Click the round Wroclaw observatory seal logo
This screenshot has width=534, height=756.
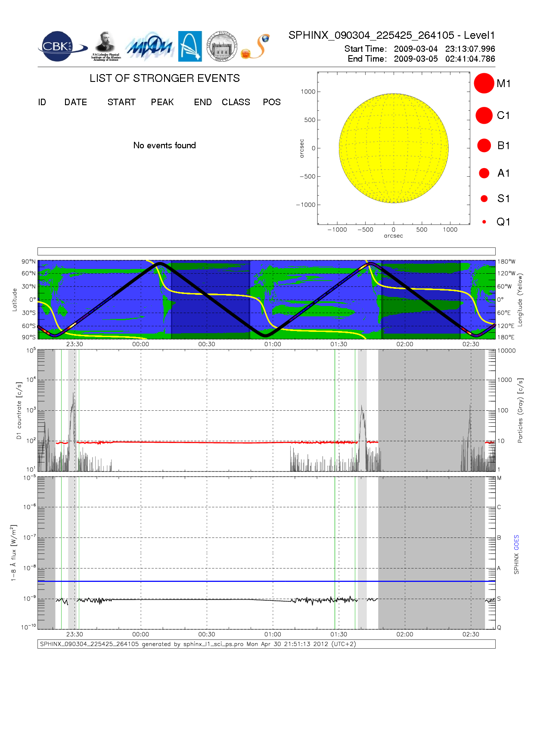coord(222,46)
